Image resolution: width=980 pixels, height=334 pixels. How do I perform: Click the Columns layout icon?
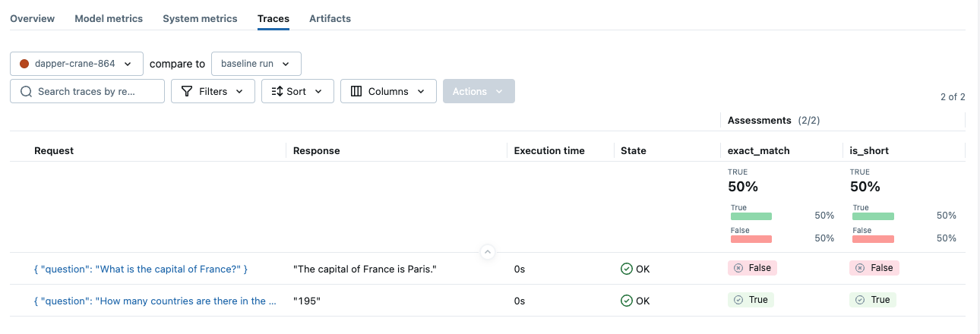pyautogui.click(x=356, y=92)
